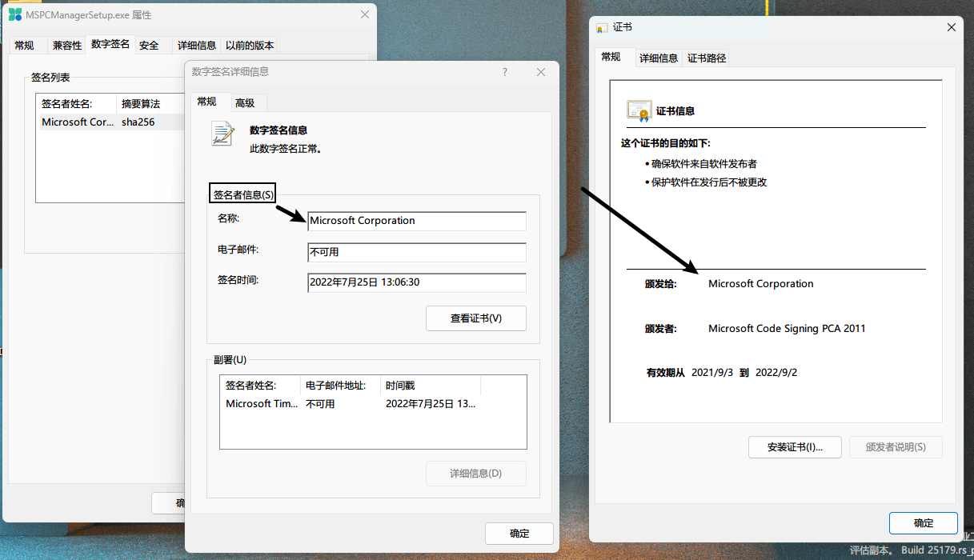
Task: Click the 摘要算法 column header
Action: [150, 104]
